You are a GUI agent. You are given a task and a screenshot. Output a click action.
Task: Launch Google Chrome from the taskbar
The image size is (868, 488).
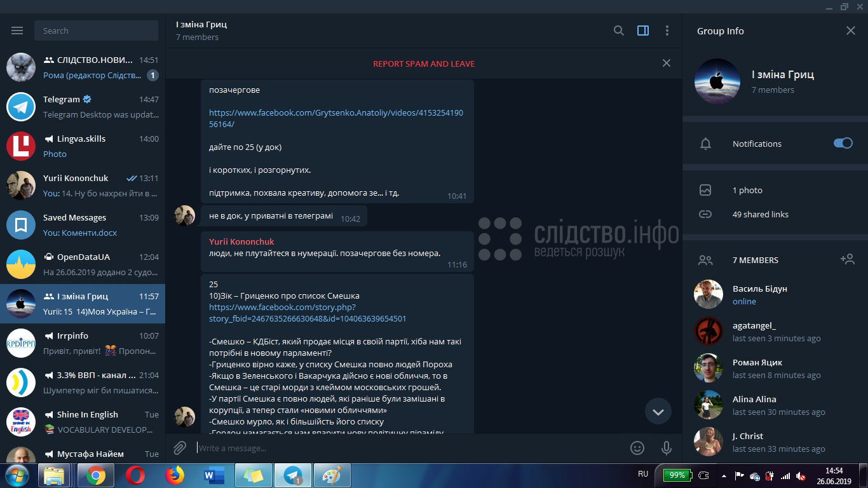pos(96,475)
